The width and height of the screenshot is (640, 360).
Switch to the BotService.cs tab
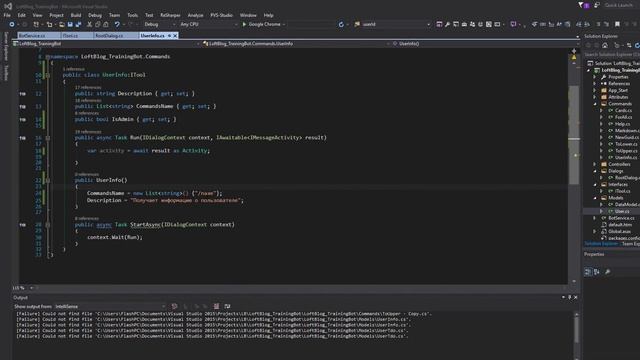pyautogui.click(x=39, y=36)
